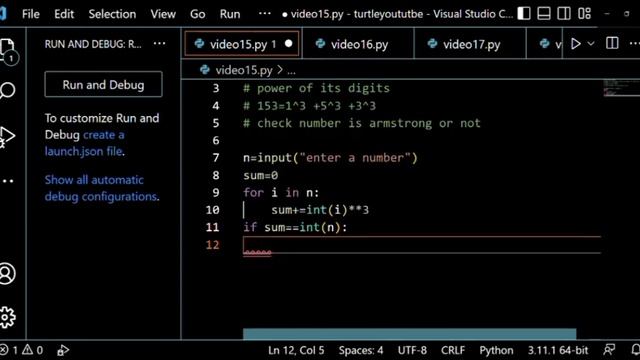Select language mode Python
The image size is (640, 360).
[x=496, y=350]
